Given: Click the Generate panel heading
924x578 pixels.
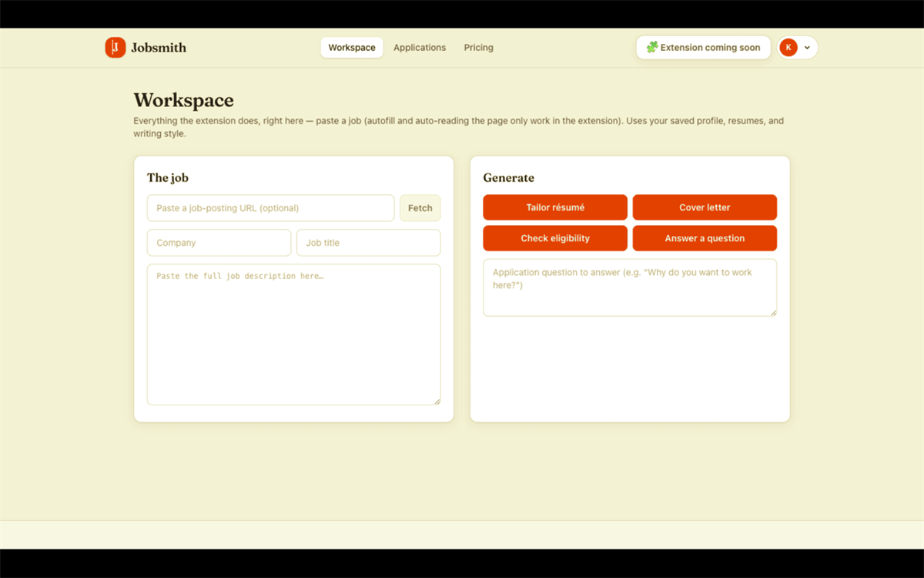Looking at the screenshot, I should point(508,178).
